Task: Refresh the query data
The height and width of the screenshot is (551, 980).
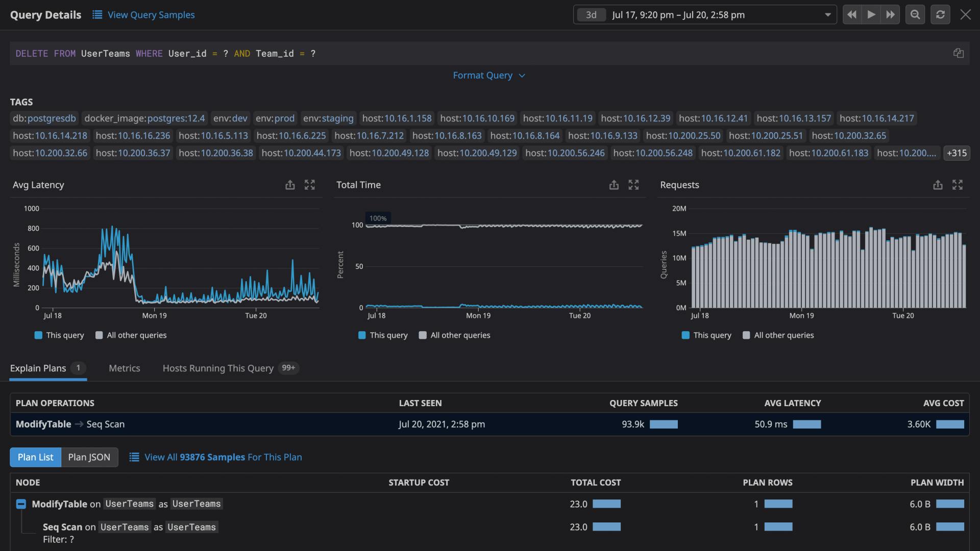Action: pyautogui.click(x=940, y=14)
